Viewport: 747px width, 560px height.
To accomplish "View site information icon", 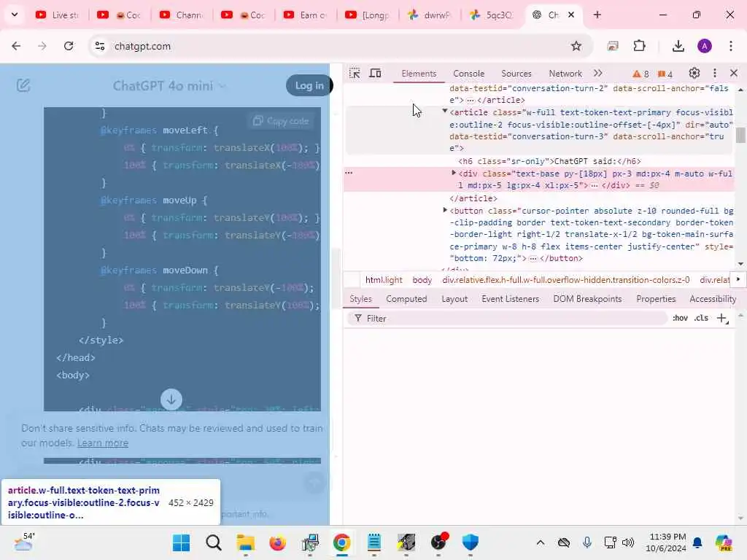I will point(100,46).
